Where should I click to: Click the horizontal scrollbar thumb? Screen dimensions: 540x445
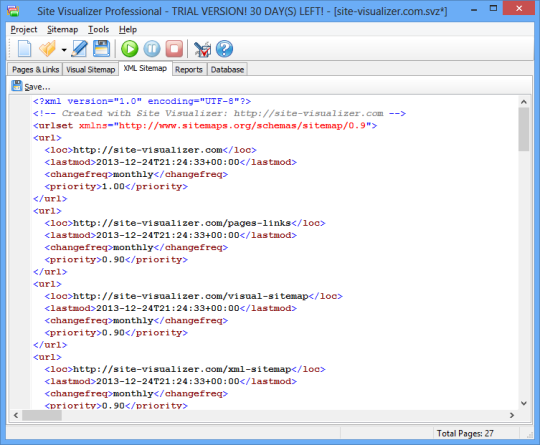[42, 415]
